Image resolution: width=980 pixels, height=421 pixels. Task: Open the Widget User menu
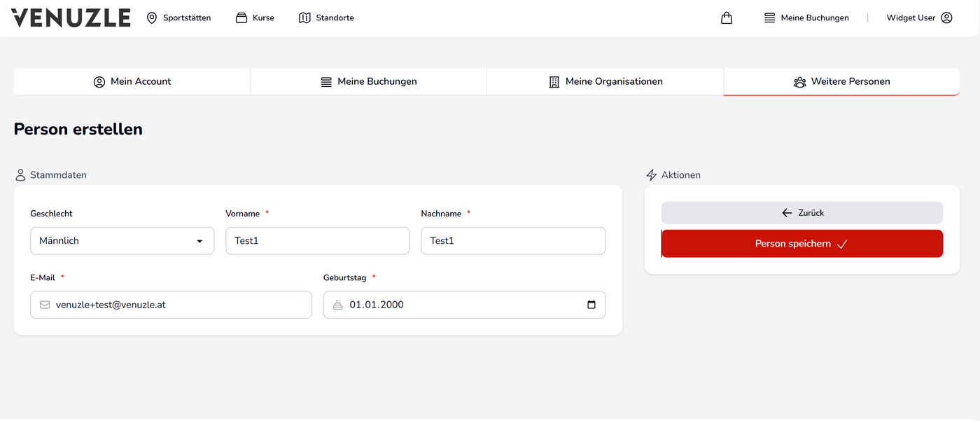pos(920,18)
